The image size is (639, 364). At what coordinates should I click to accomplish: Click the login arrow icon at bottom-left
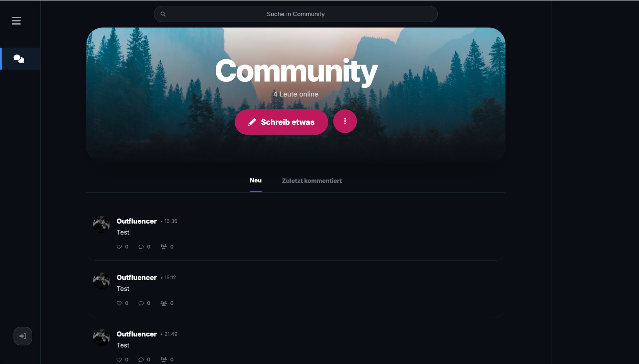23,336
